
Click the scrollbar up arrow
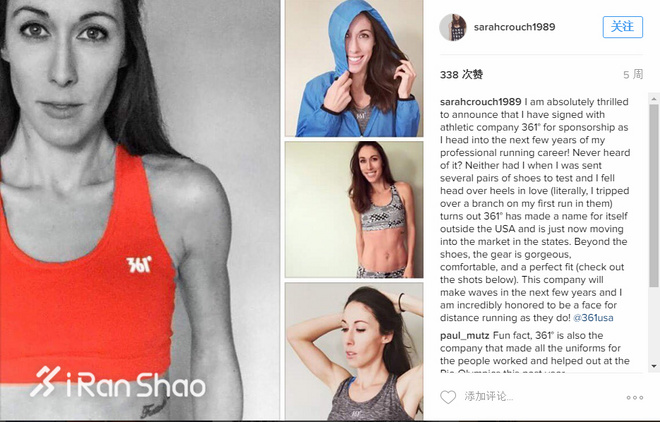[654, 99]
